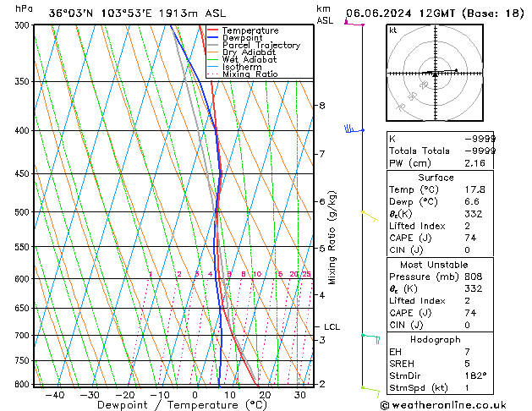Click the magenta wind barb at 300 hPa

[x=354, y=23]
